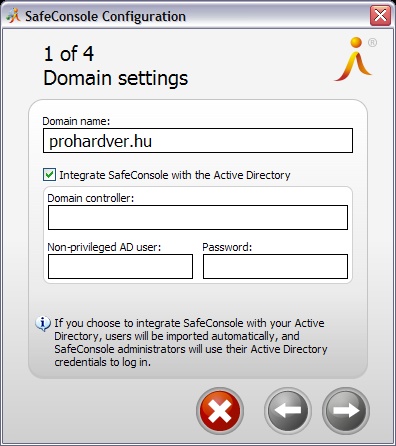Click the SafeConsole icon in the title bar
This screenshot has height=446, width=396.
click(x=13, y=16)
